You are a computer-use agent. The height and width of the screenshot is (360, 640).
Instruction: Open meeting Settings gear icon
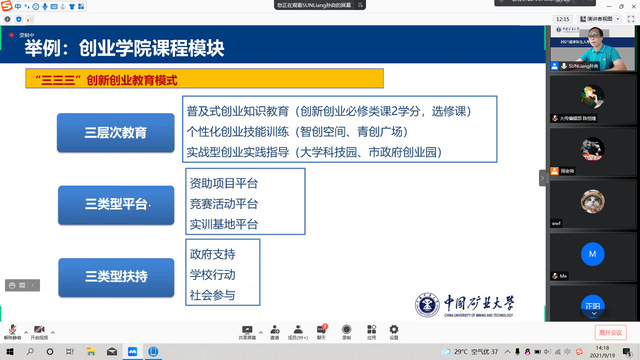[x=394, y=332]
